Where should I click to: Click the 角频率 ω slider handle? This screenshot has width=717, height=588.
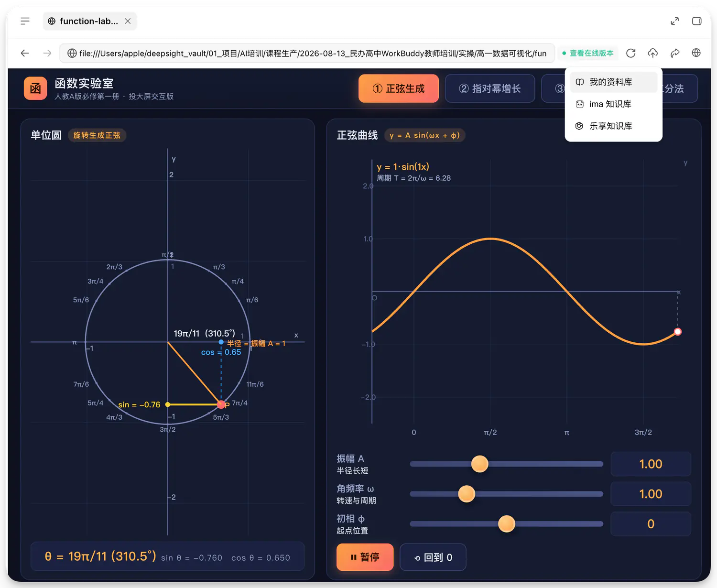tap(467, 494)
